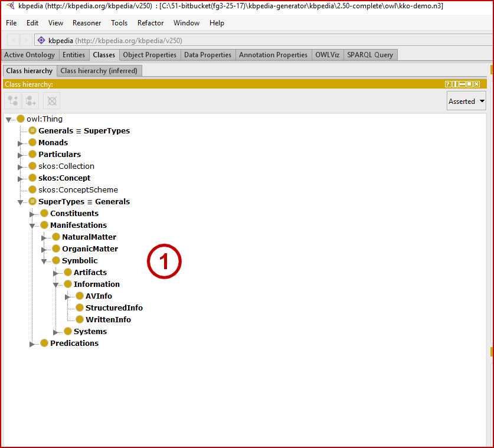The width and height of the screenshot is (494, 448).
Task: Open the File menu
Action: click(11, 23)
